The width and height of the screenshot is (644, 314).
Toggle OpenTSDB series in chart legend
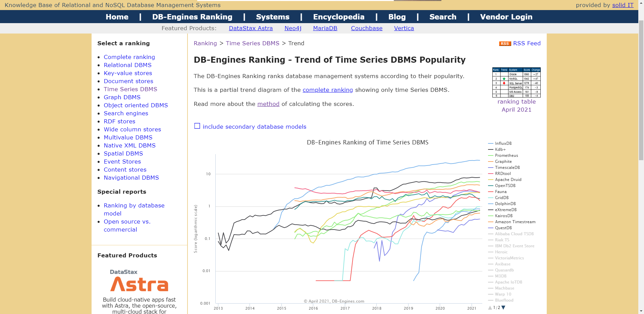click(502, 186)
